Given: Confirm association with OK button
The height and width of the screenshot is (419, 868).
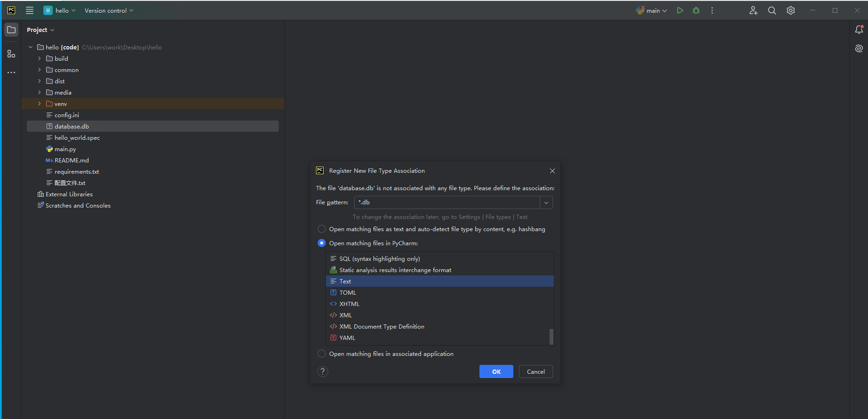Looking at the screenshot, I should coord(496,371).
